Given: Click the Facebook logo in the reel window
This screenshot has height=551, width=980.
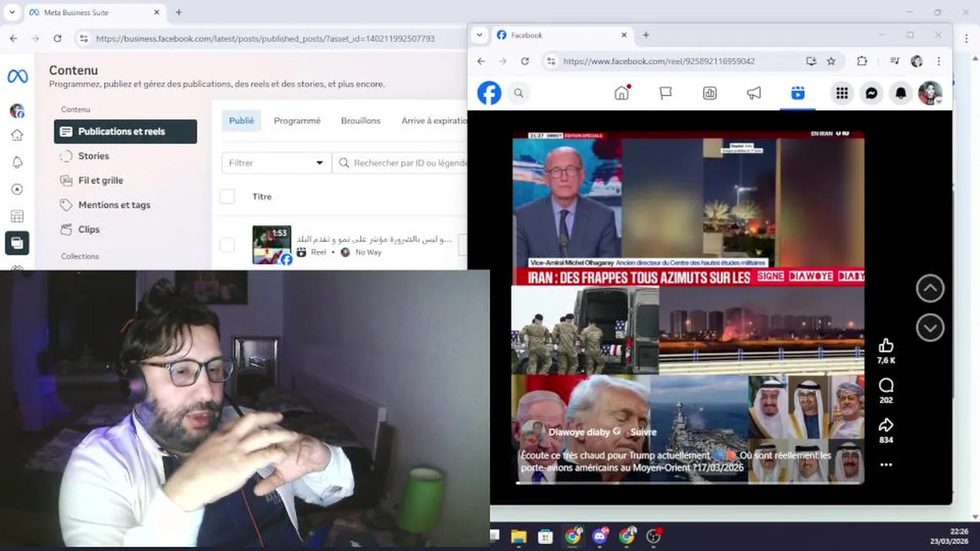Looking at the screenshot, I should 489,93.
